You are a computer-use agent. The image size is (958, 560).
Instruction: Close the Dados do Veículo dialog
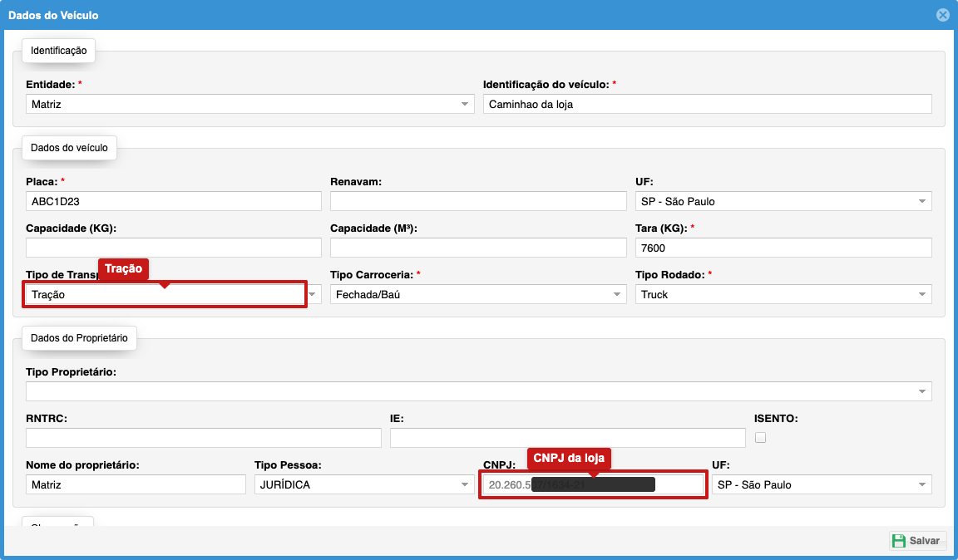943,15
